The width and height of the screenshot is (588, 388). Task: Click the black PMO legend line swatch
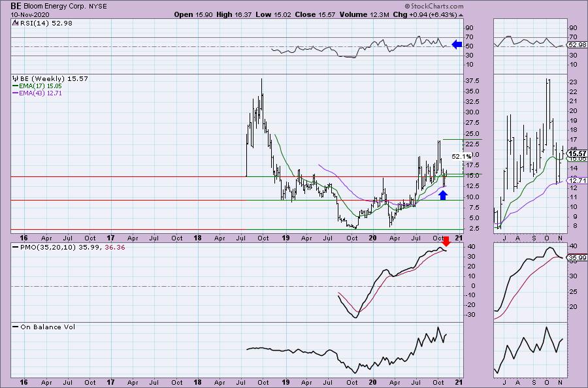[16, 248]
